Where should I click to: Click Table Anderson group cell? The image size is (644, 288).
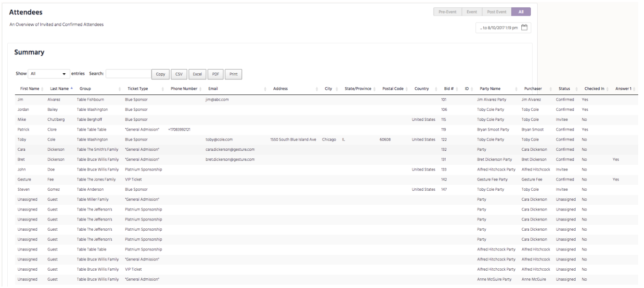coord(90,189)
